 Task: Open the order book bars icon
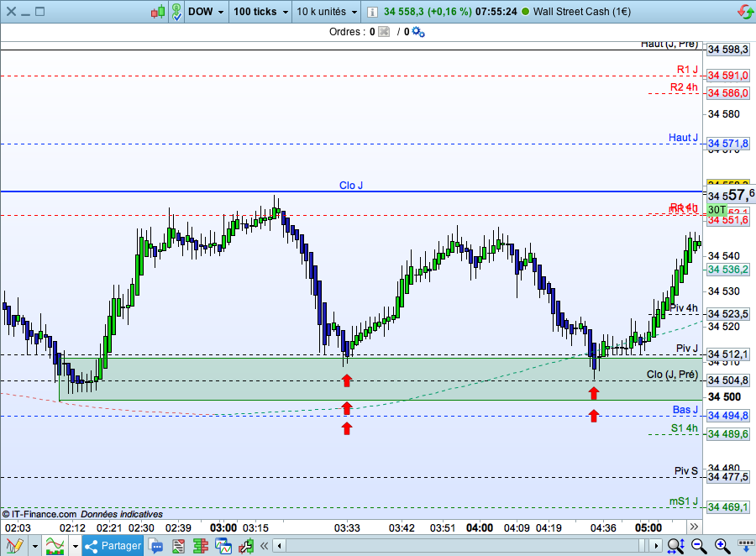[x=200, y=546]
